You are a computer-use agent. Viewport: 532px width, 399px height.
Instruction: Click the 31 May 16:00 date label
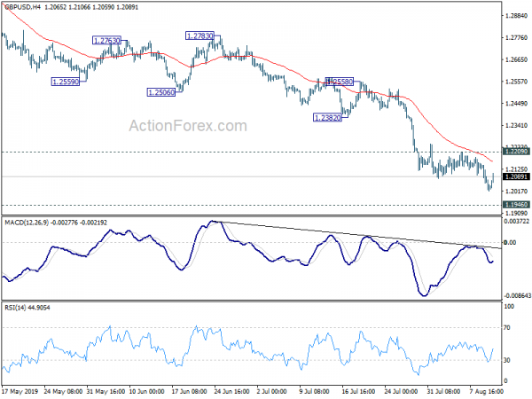[x=106, y=392]
